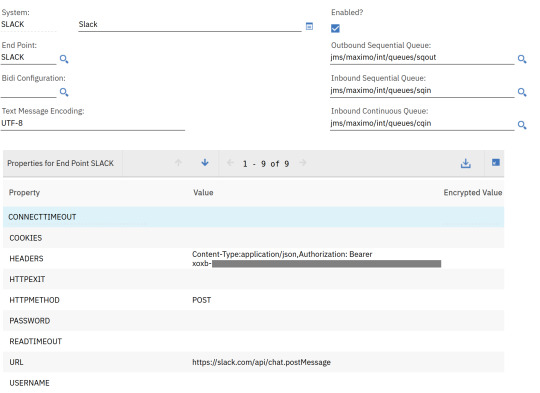Open Inbound Continuous Queue lookup icon
This screenshot has width=540, height=393.
tap(522, 125)
